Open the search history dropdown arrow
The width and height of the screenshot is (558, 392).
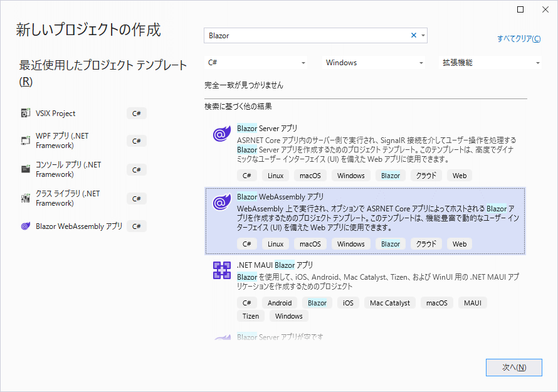[x=423, y=35]
